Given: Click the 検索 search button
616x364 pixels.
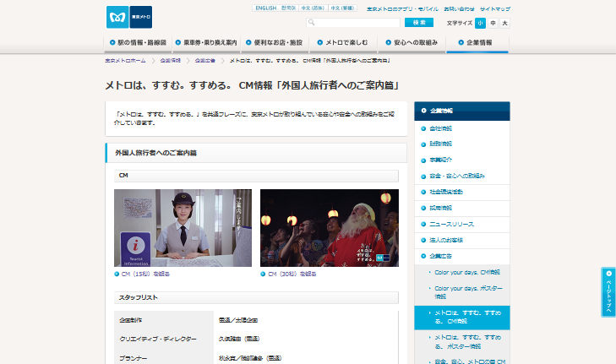Looking at the screenshot, I should [419, 23].
